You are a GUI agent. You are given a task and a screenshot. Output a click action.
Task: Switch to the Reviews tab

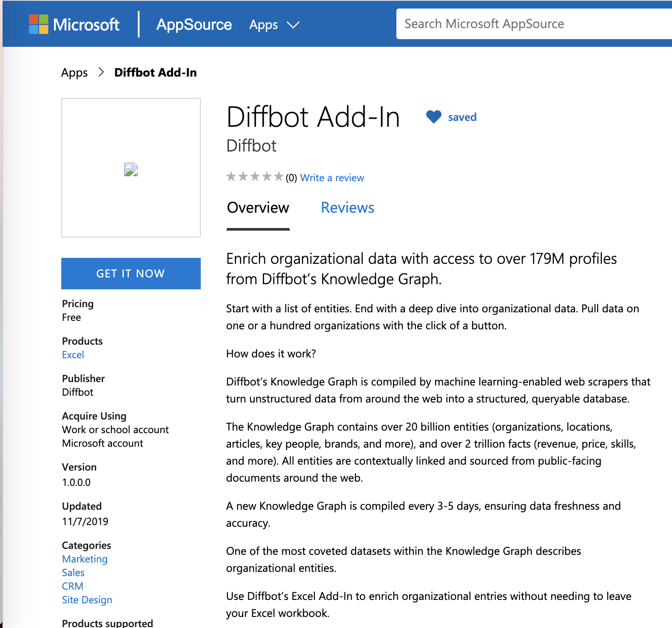[347, 208]
